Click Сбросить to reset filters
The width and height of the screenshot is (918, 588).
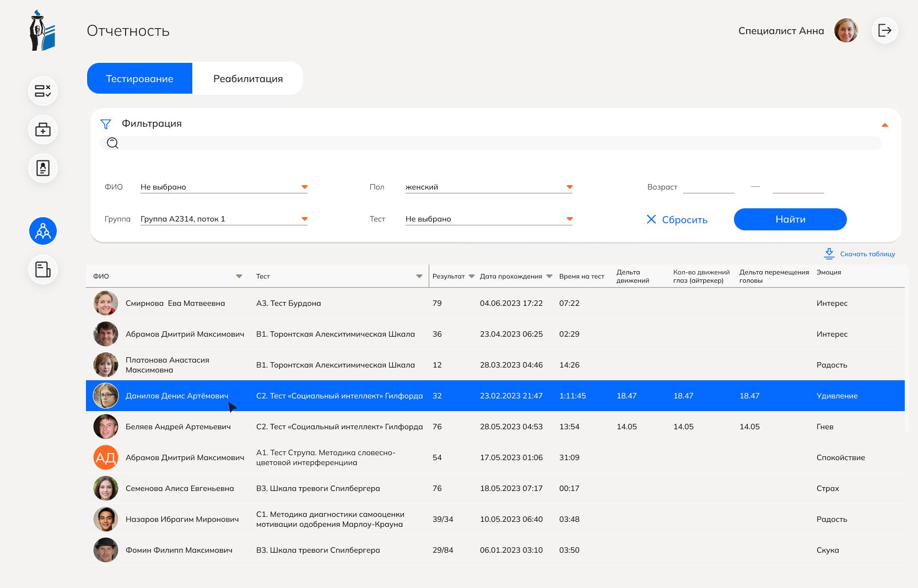(x=677, y=219)
